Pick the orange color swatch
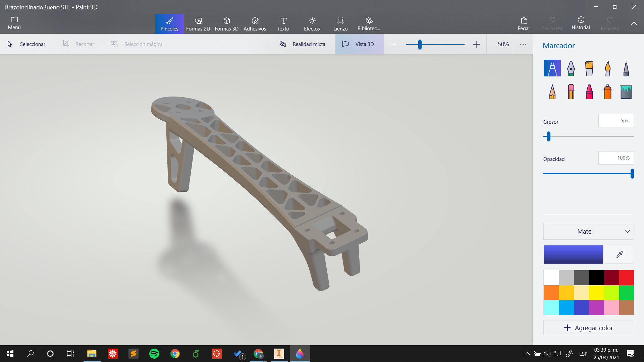 coord(551,293)
